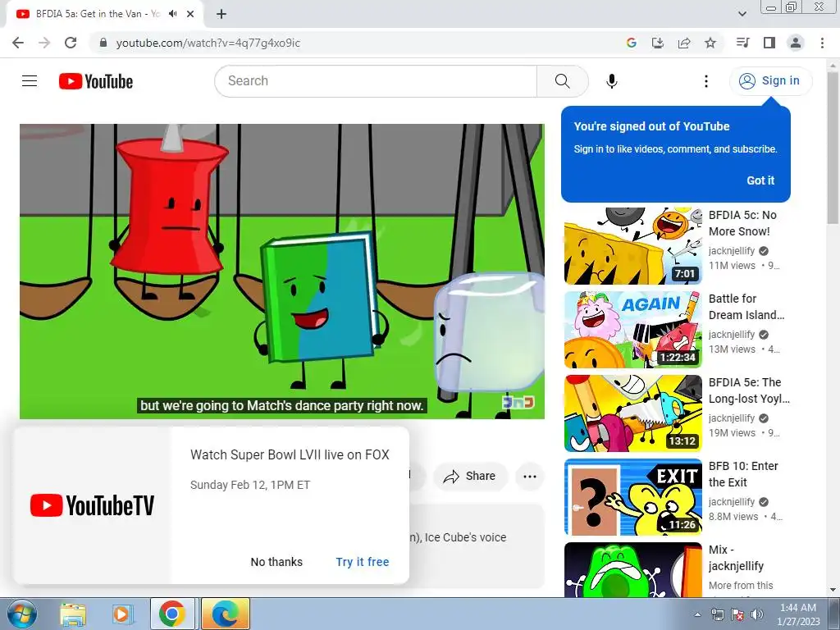Click the title 'BFDIA 5e: The Long-lost Yoyl...'
The height and width of the screenshot is (630, 840).
[x=749, y=390]
